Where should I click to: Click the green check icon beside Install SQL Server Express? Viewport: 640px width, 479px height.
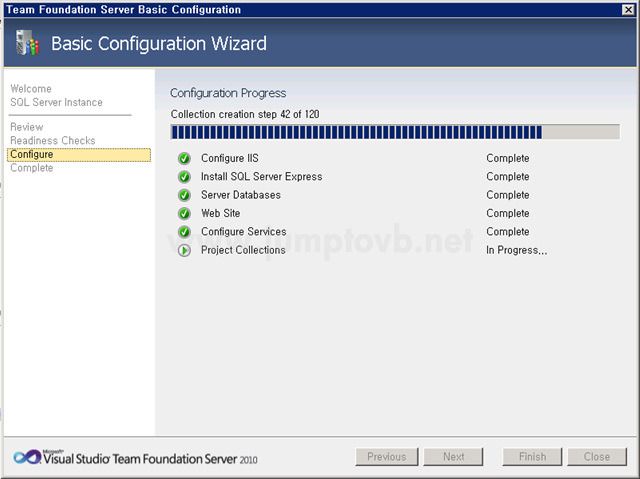(184, 177)
